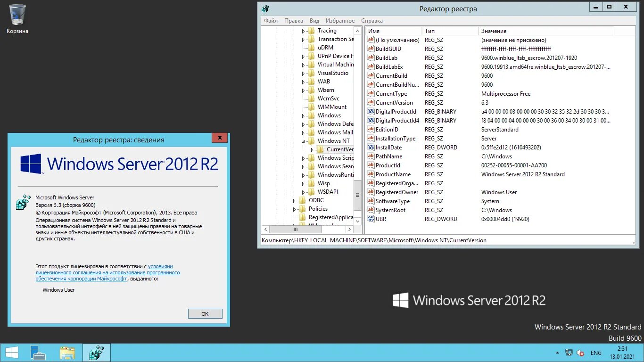Select the DigitalProductId binary value icon
This screenshot has height=362, width=644.
coord(371,112)
